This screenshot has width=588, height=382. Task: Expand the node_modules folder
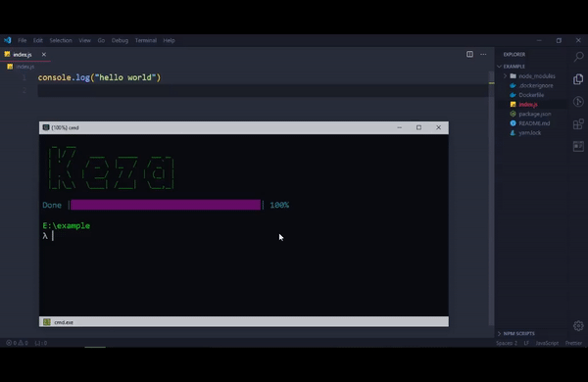505,76
